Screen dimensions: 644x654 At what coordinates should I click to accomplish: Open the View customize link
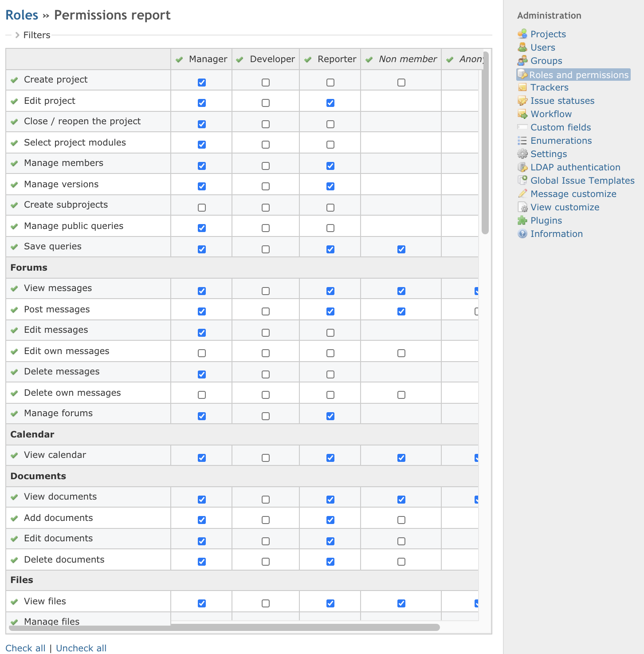click(565, 207)
